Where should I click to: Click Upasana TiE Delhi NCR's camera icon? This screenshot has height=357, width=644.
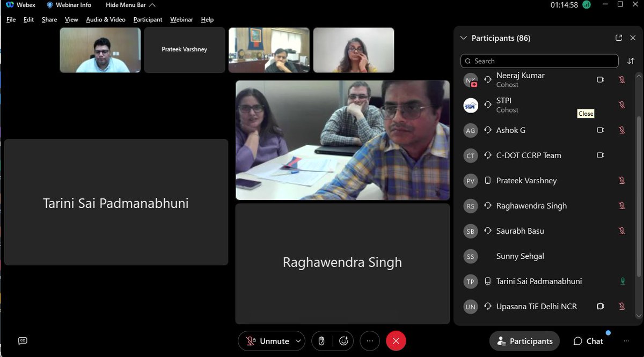601,307
